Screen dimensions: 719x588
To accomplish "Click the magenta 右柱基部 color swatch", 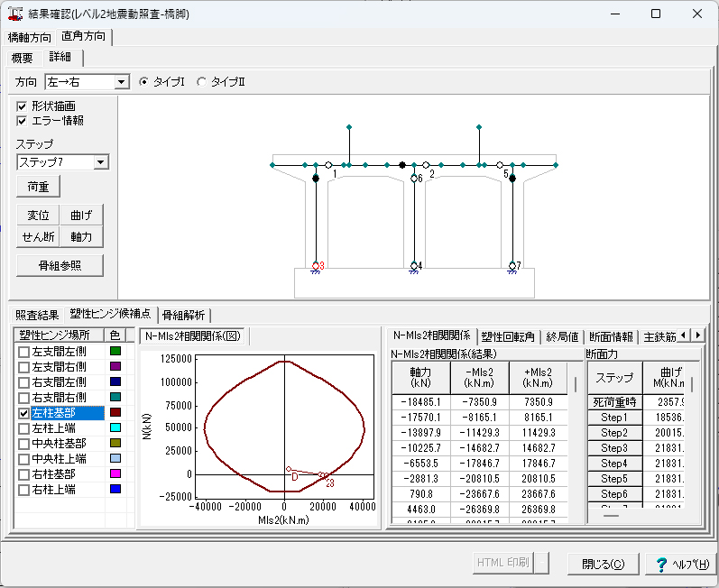I will [x=115, y=473].
